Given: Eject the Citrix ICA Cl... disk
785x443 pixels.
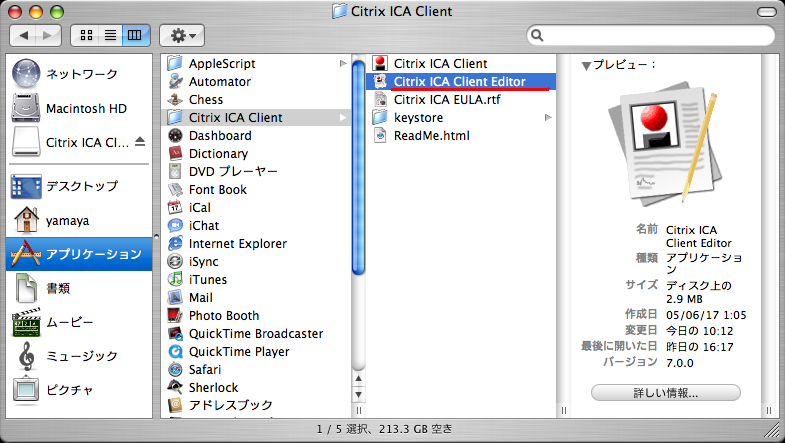Looking at the screenshot, I should tap(140, 142).
